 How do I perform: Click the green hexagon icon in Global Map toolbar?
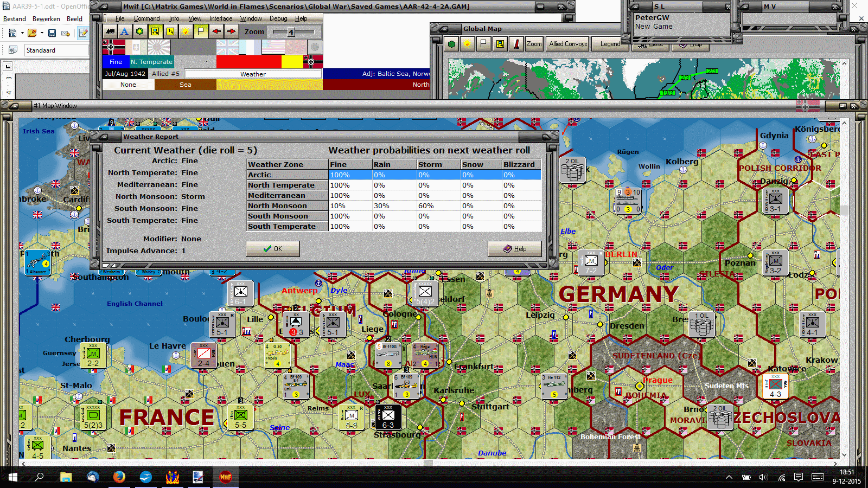click(x=451, y=44)
